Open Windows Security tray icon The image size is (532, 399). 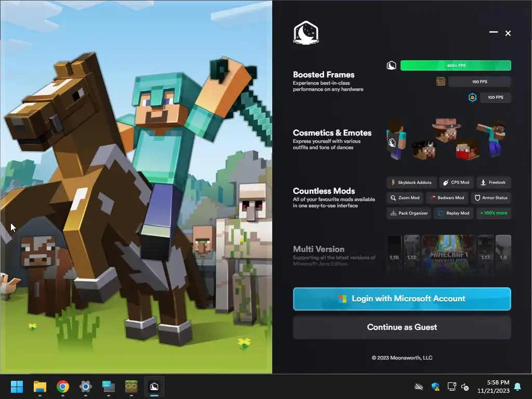point(435,387)
